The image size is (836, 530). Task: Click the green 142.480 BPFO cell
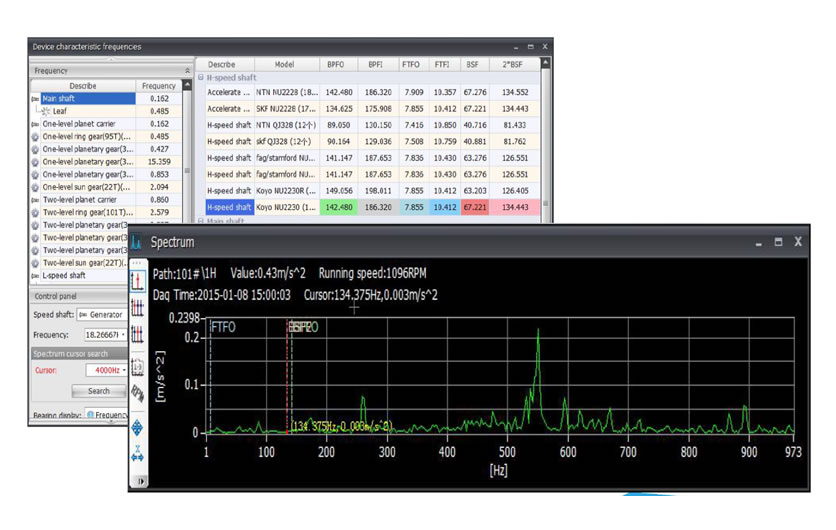click(x=339, y=207)
